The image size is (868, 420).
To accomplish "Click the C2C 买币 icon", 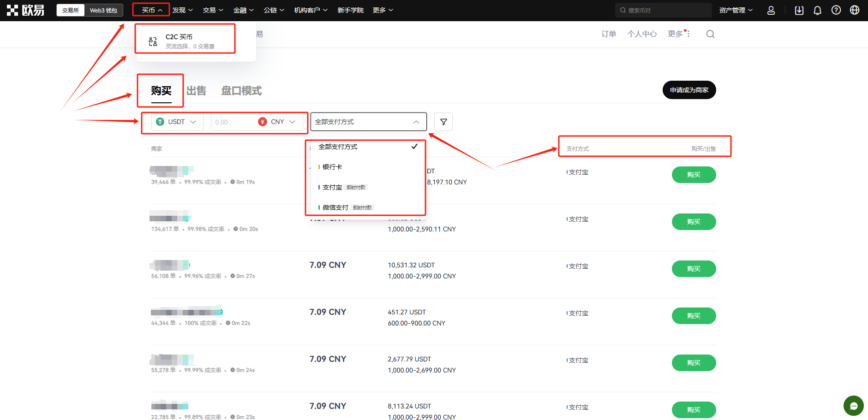I will pyautogui.click(x=153, y=41).
